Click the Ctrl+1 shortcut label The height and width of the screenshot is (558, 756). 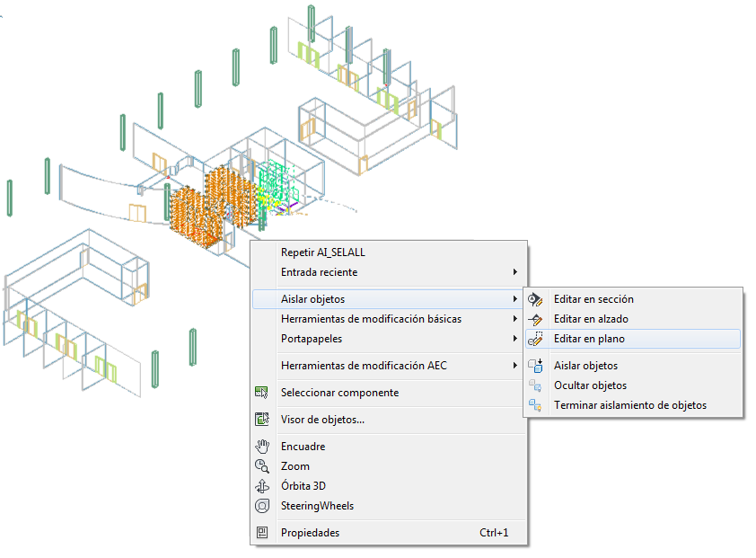click(x=494, y=533)
